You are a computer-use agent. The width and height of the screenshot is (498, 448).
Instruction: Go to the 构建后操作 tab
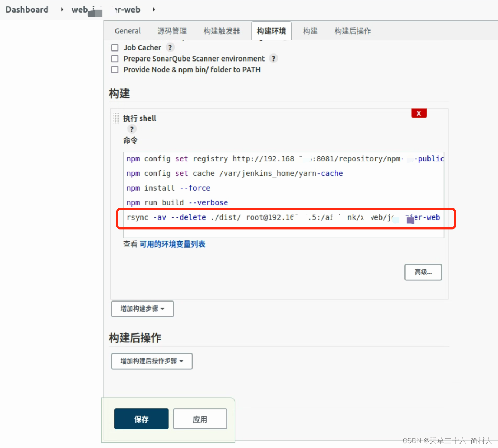353,31
